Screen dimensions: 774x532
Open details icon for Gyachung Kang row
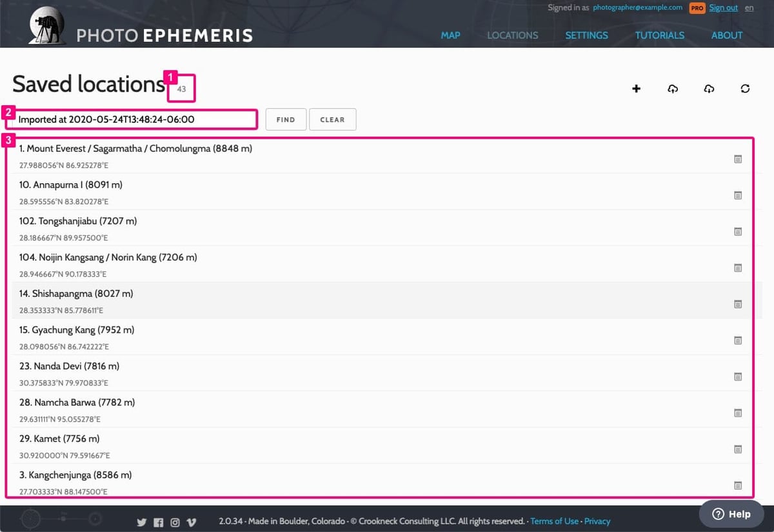point(738,340)
